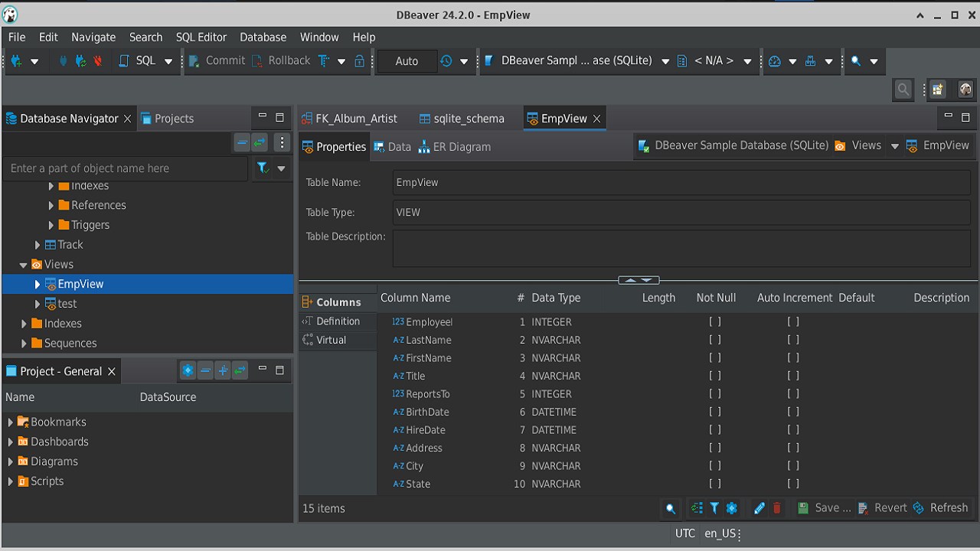Click the funnel filter icon in bottom toolbar
This screenshot has width=980, height=551.
(x=714, y=508)
